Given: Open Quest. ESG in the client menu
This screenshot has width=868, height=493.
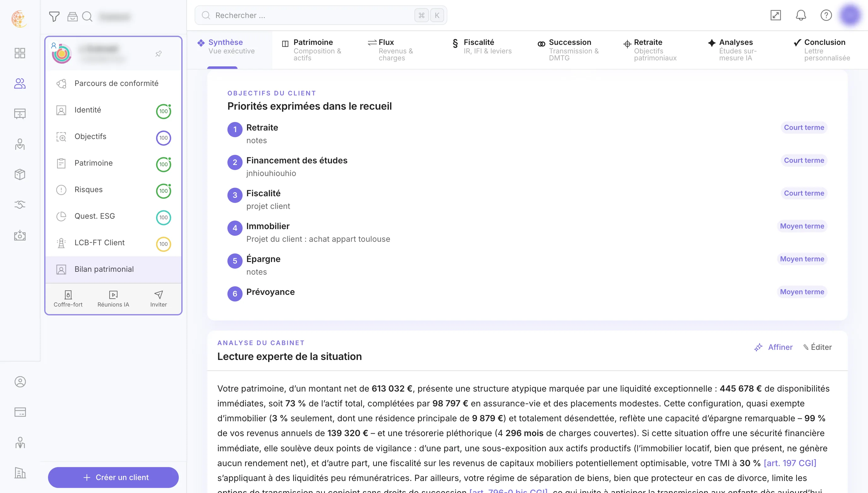Looking at the screenshot, I should click(x=113, y=216).
